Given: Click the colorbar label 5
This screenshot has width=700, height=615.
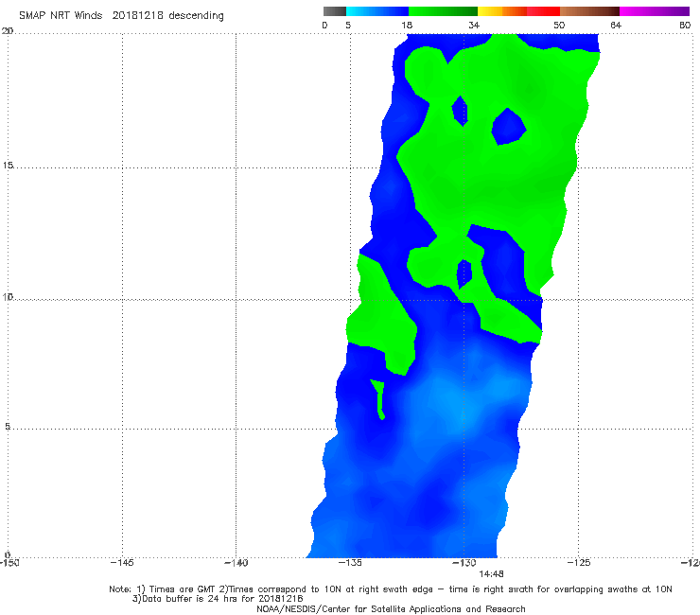Looking at the screenshot, I should 348,25.
